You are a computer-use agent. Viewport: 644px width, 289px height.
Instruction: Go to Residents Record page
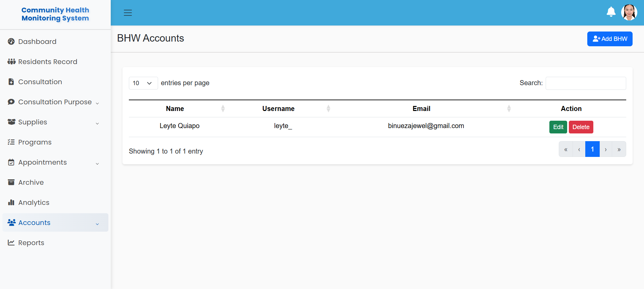(55, 62)
